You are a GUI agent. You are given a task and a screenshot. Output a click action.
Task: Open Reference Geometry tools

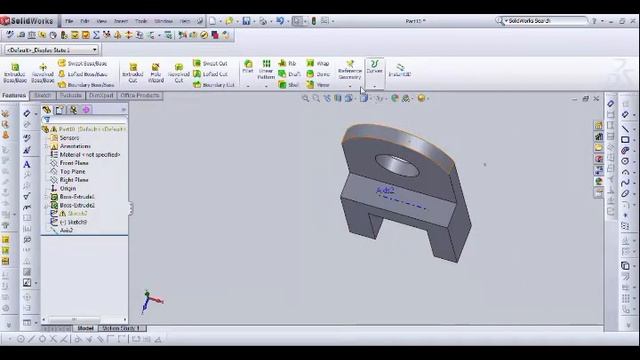[x=350, y=70]
